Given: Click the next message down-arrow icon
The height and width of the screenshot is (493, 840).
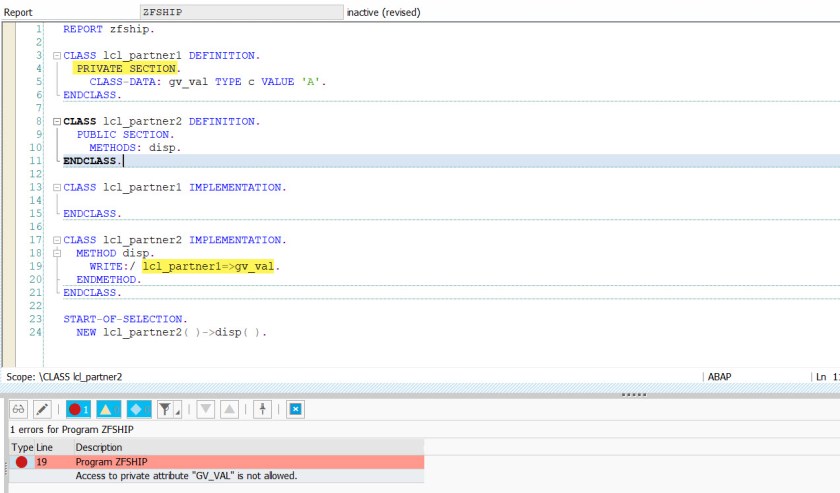Looking at the screenshot, I should click(205, 409).
